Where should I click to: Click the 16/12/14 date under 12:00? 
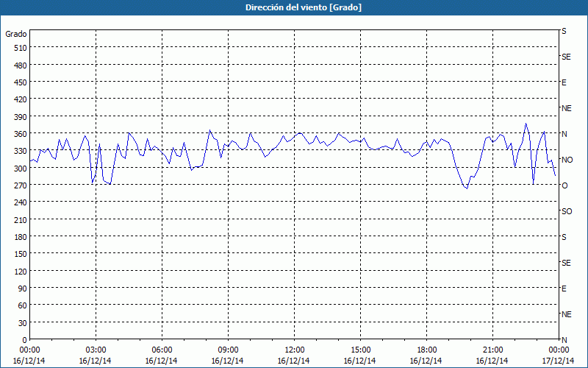coord(293,361)
